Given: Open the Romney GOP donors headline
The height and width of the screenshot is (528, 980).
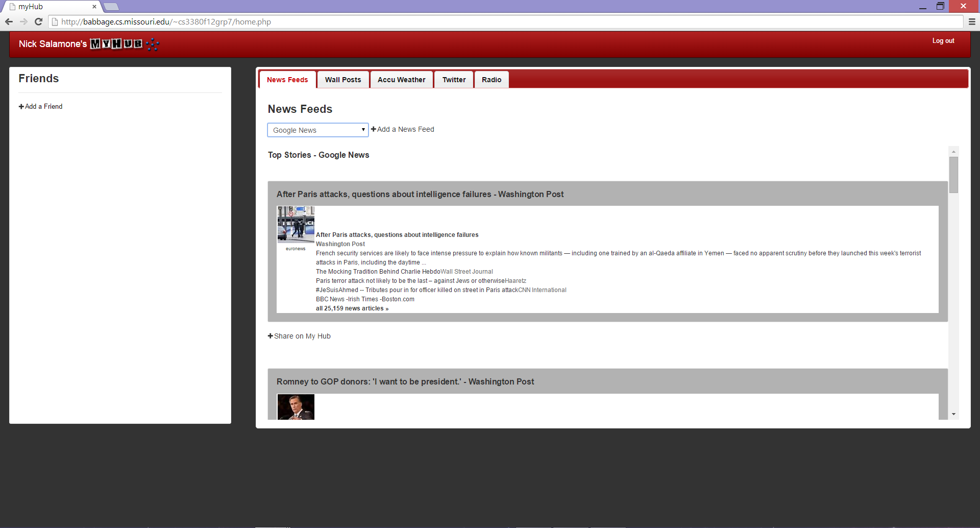Looking at the screenshot, I should pos(405,381).
